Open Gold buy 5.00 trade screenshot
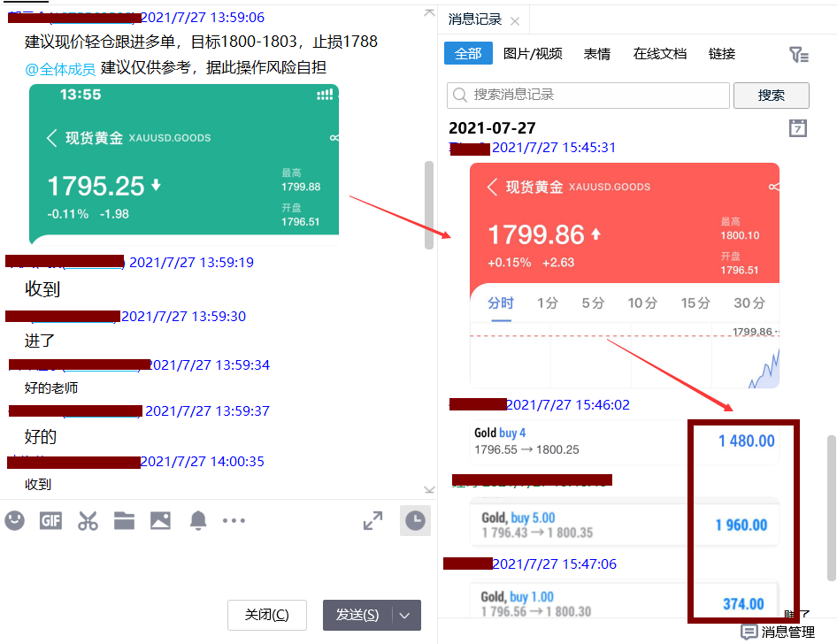This screenshot has height=644, width=837. (625, 522)
